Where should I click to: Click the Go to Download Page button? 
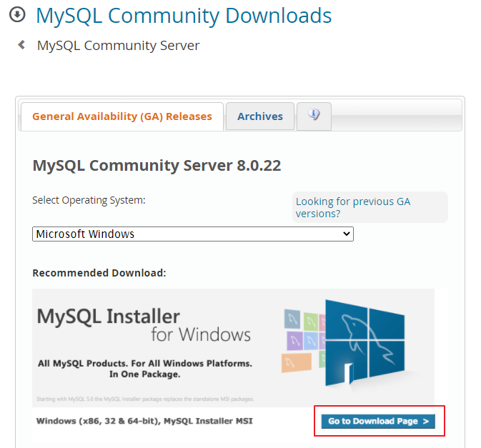[x=378, y=421]
